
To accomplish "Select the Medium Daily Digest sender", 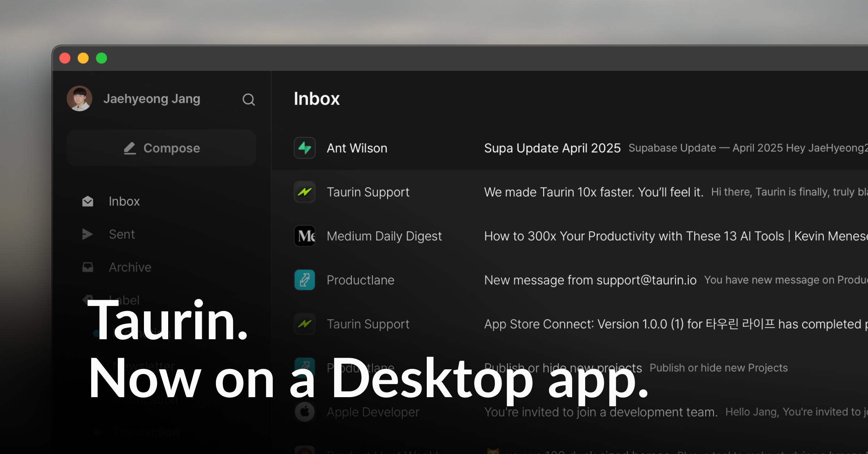I will pos(384,236).
